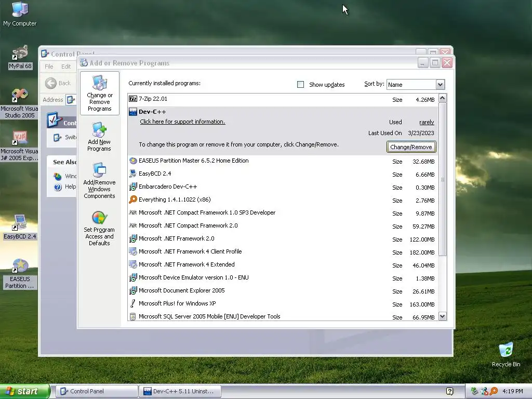Click the program list scrollbar thumb

(x=442, y=179)
